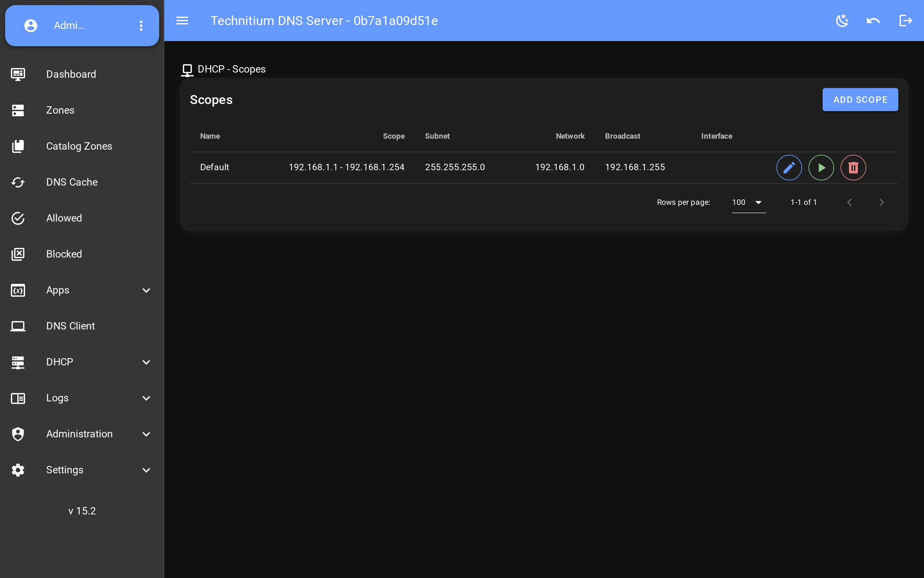Click the Apps variable icon
Viewport: 924px width, 578px height.
(x=18, y=290)
